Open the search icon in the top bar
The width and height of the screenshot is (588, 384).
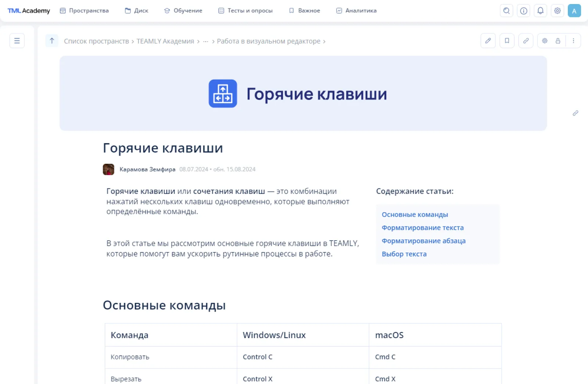pos(506,11)
